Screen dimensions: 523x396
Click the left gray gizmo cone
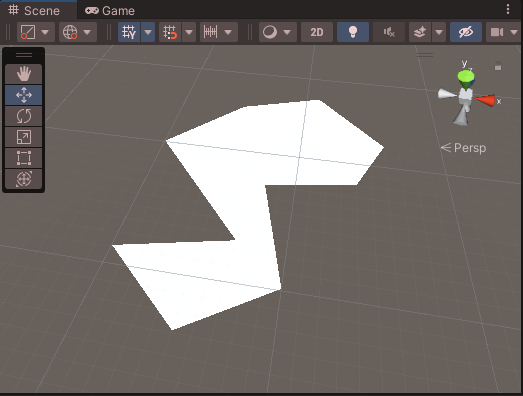447,94
